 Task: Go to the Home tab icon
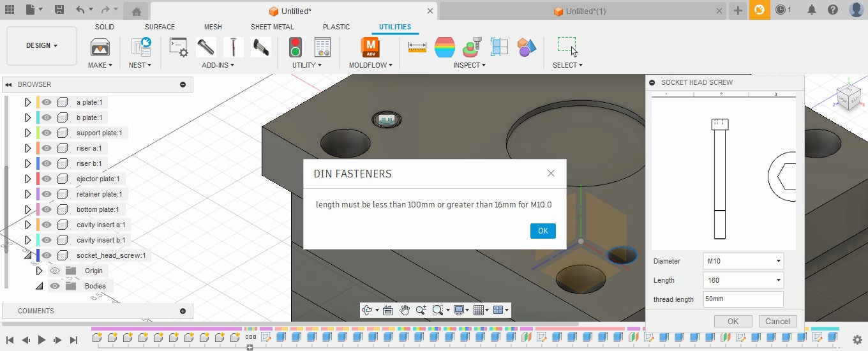pos(136,11)
